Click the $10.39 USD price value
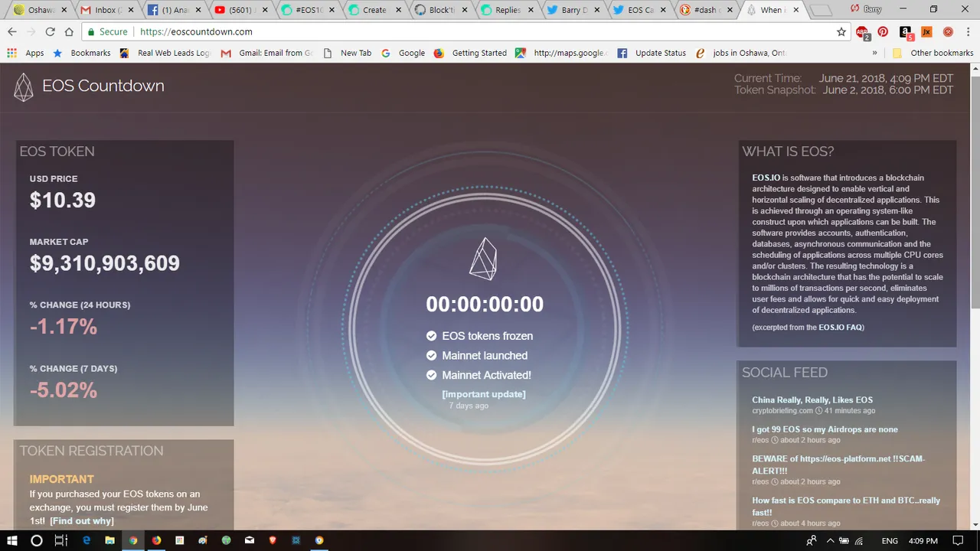980x551 pixels. pos(63,201)
